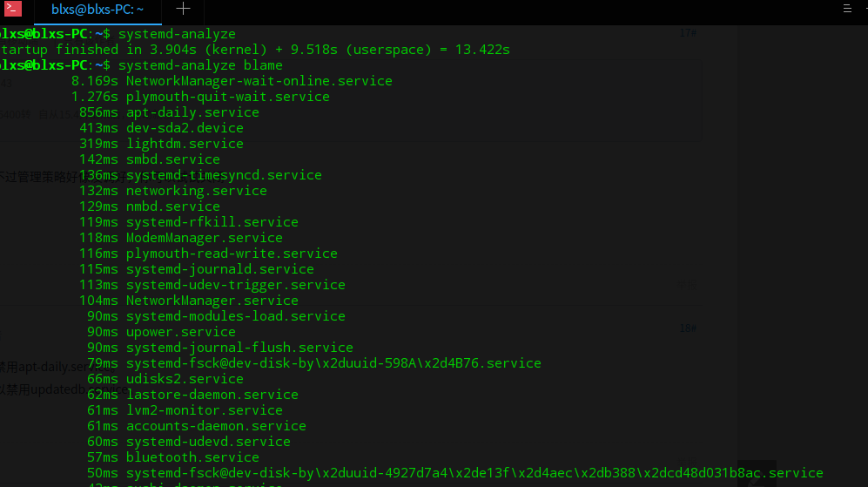Image resolution: width=868 pixels, height=487 pixels.
Task: Click the systemd-timesyncd.service entry
Action: point(224,175)
